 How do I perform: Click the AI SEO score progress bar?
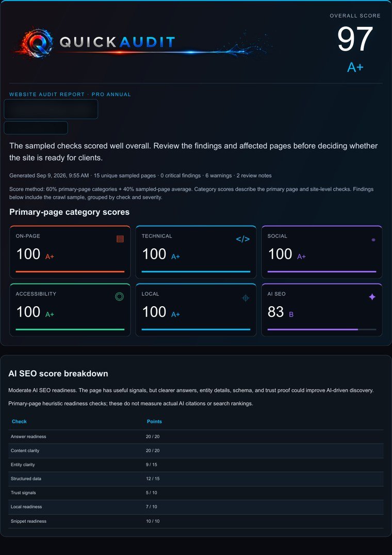pyautogui.click(x=322, y=329)
